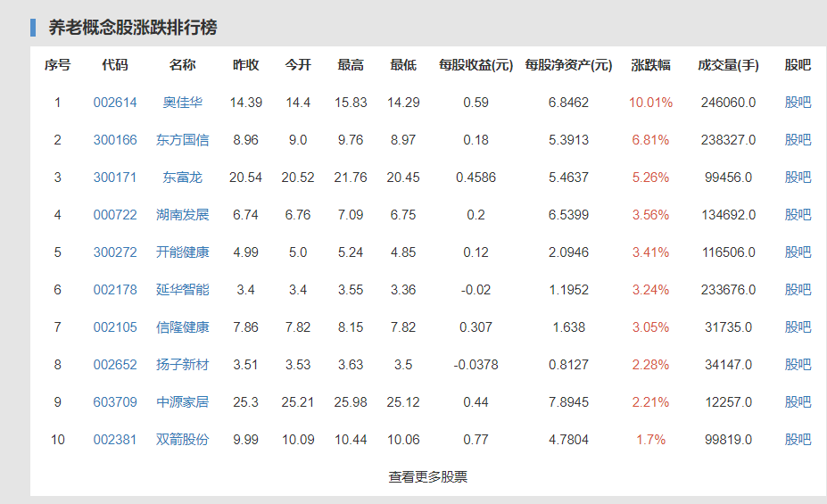Viewport: 827px width, 504px height.
Task: Open 延华智能 stock name link
Action: (x=183, y=289)
